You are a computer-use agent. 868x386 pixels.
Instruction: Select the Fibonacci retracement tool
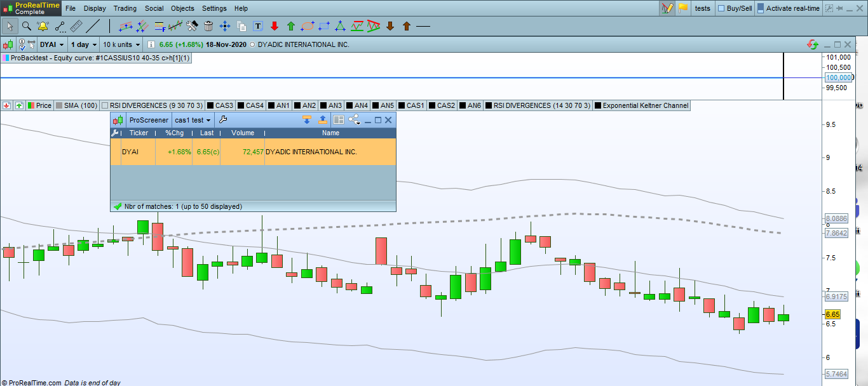[159, 26]
